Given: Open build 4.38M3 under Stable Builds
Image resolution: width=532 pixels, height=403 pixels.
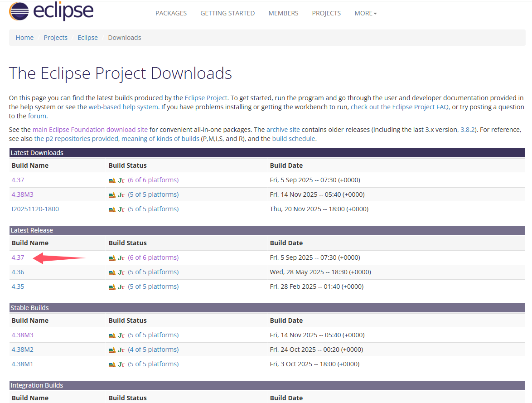Looking at the screenshot, I should (22, 335).
